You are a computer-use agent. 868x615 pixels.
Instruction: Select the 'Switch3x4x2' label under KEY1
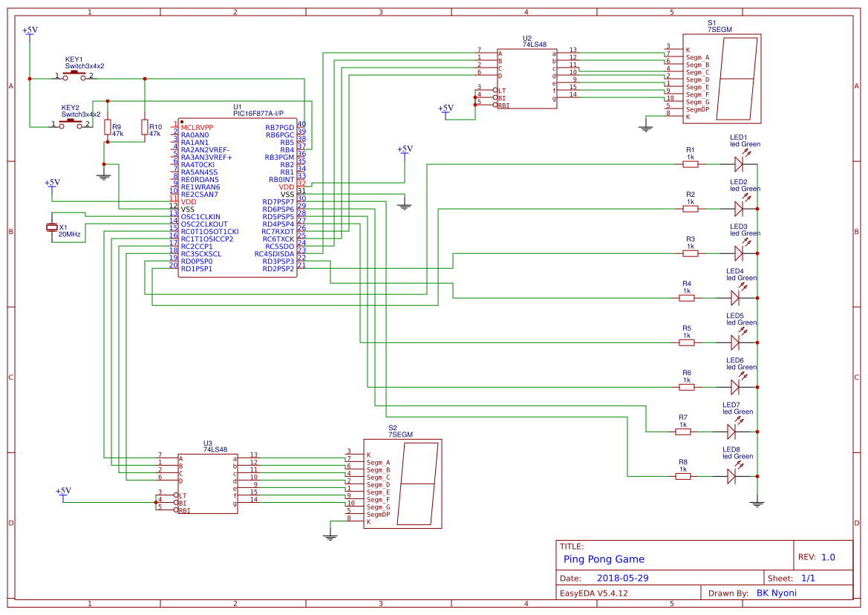[x=85, y=66]
